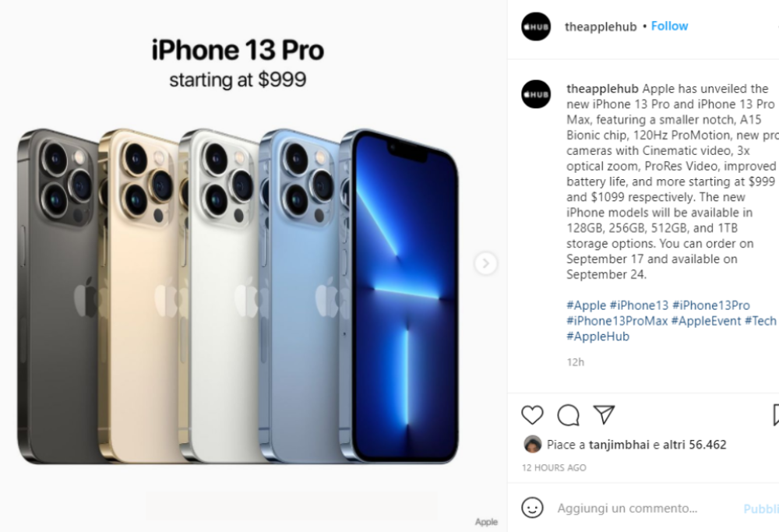Open the #iPhone13Pro hashtag

click(711, 305)
